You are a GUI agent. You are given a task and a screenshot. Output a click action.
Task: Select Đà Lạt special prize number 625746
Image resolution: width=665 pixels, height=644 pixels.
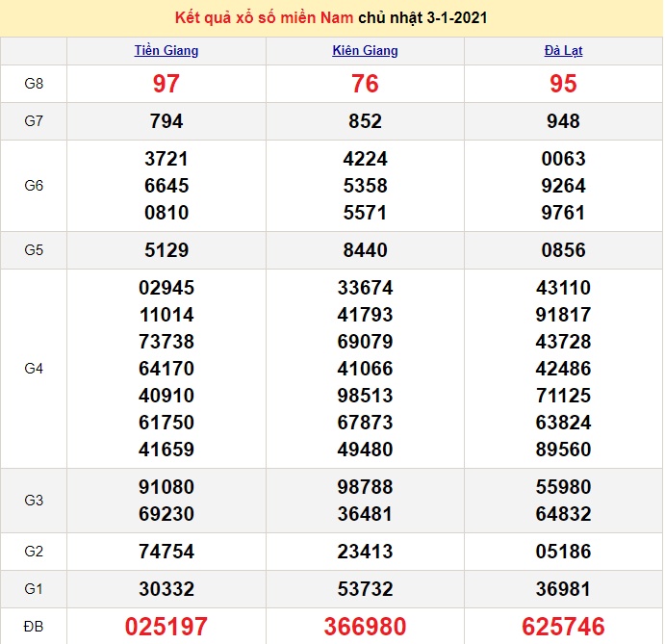tap(563, 628)
